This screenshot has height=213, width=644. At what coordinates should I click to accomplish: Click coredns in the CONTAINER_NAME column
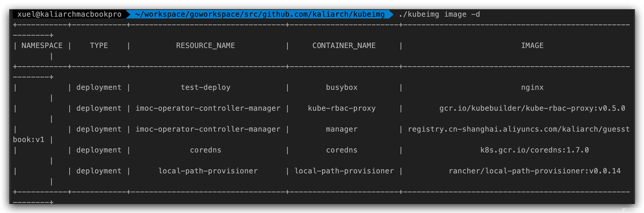pos(342,150)
